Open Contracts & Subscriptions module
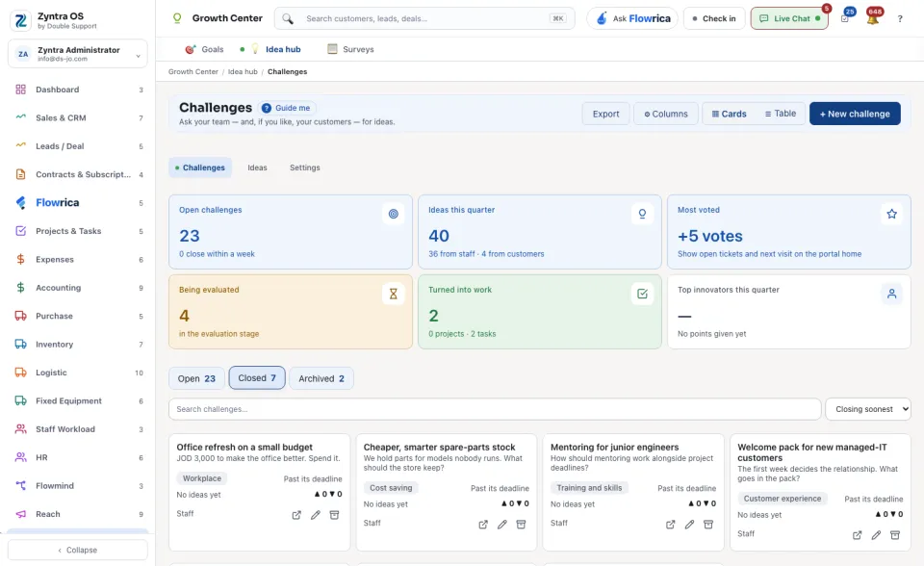This screenshot has width=924, height=566. click(x=78, y=174)
